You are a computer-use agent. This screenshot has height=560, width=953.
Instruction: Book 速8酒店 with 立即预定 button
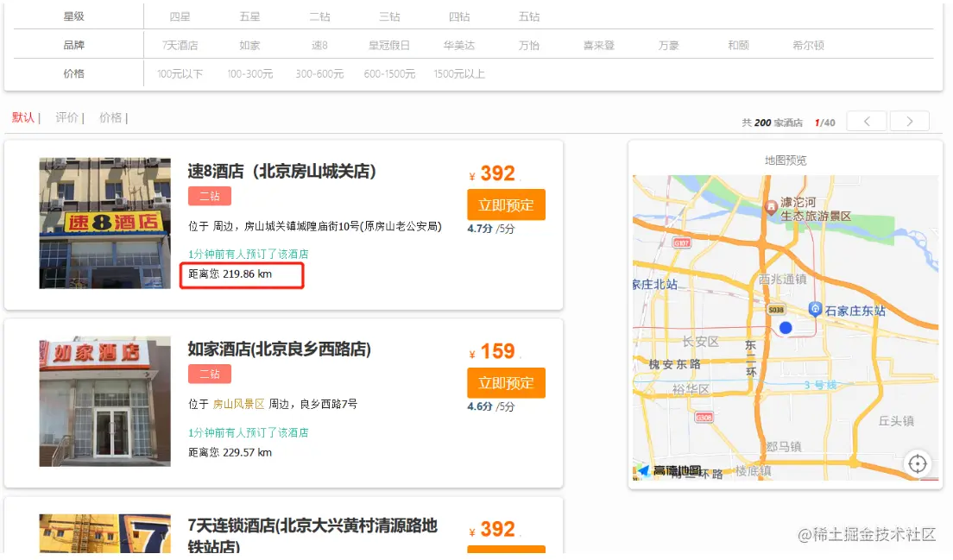click(506, 204)
